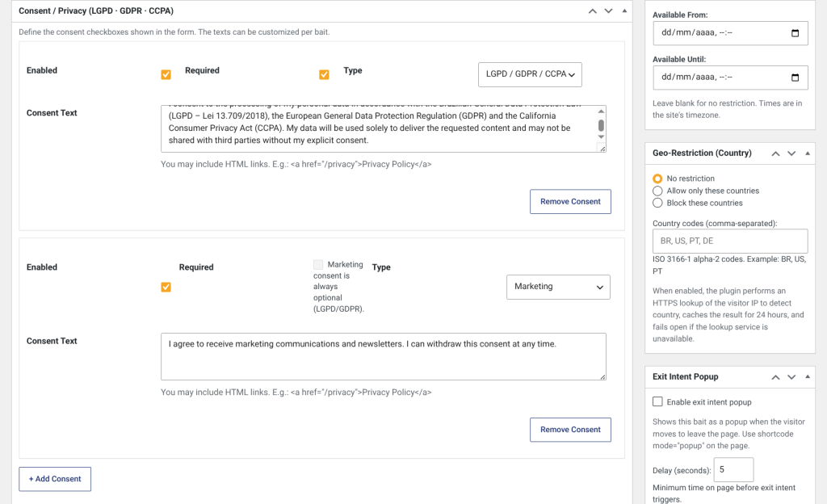Click 'Leave blank for no restriction' hint
Screen dimensions: 827x504
pyautogui.click(x=728, y=109)
